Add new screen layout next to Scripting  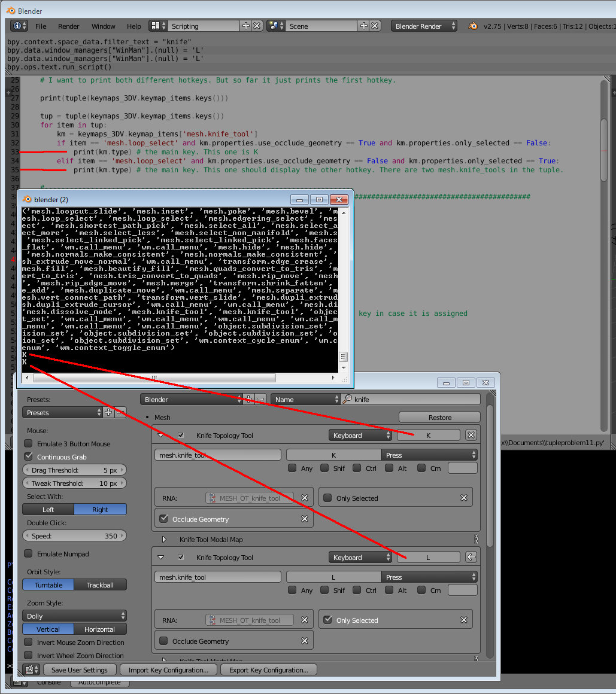(245, 26)
